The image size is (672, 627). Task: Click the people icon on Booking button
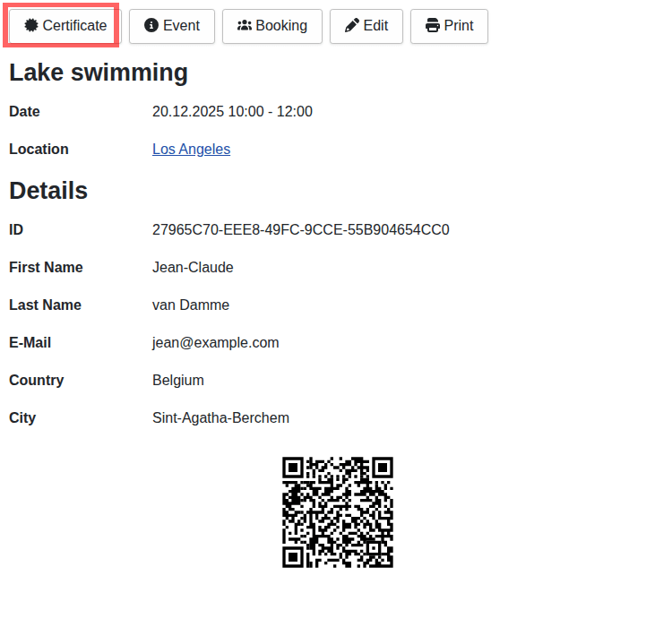tap(244, 26)
